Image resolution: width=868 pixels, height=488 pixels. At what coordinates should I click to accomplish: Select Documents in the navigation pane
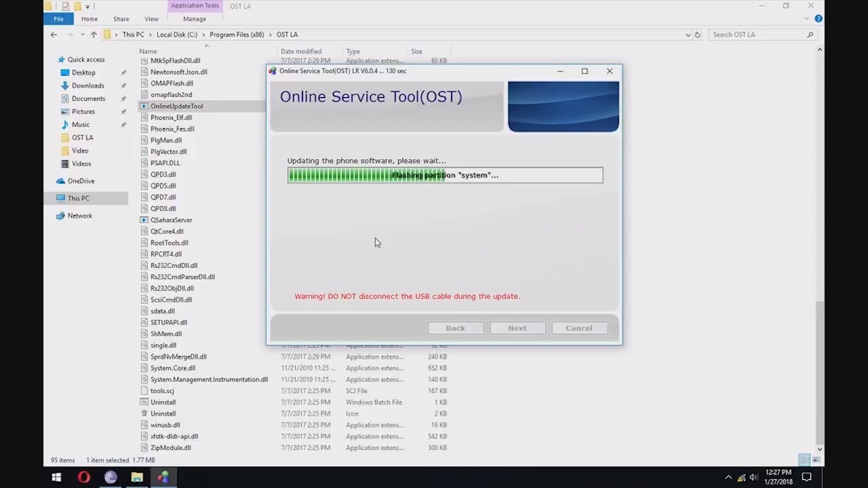88,98
